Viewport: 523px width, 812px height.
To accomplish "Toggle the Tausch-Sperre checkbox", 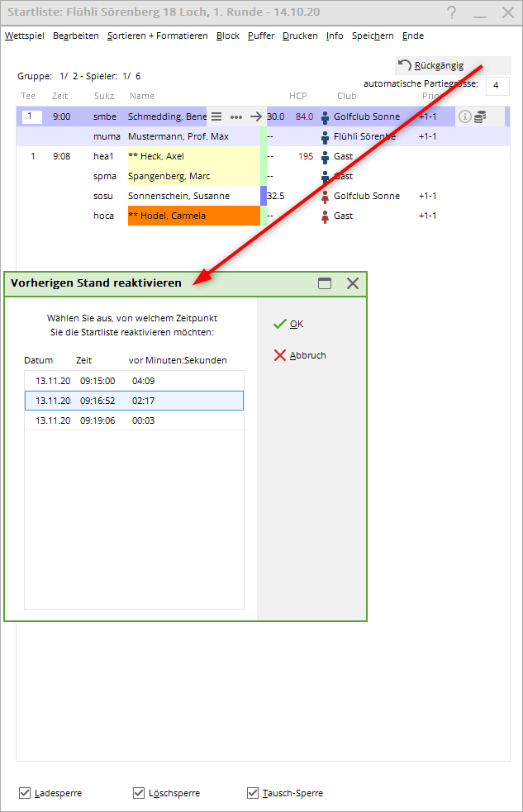I will 253,793.
